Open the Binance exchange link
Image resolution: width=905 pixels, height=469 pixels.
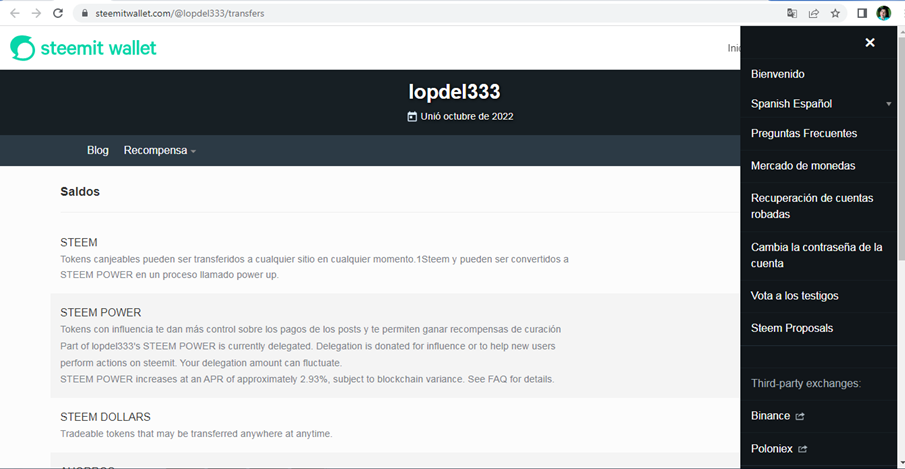[770, 416]
